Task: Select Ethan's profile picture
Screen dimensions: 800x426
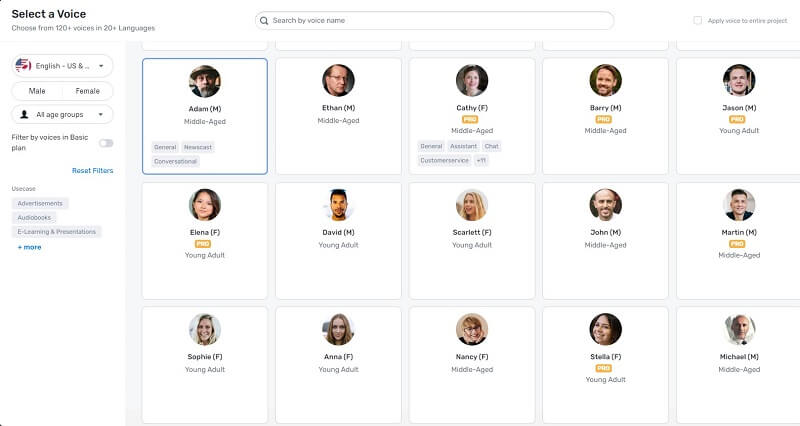Action: tap(338, 81)
